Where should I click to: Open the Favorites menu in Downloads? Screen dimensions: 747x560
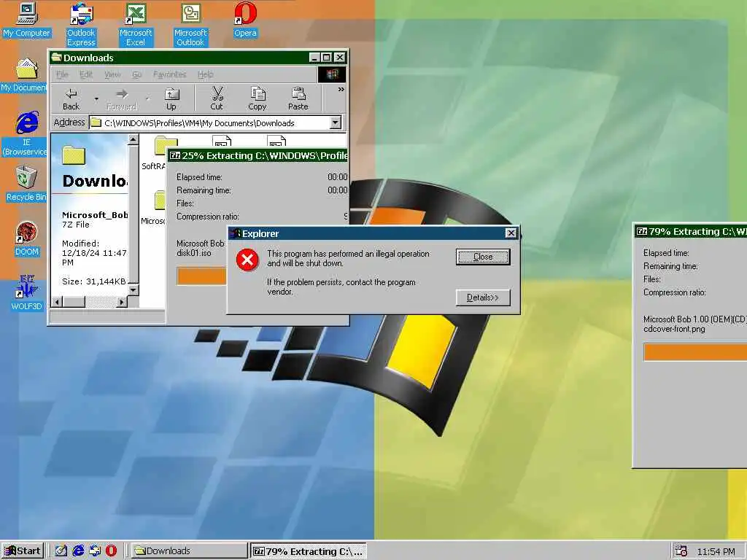(169, 74)
